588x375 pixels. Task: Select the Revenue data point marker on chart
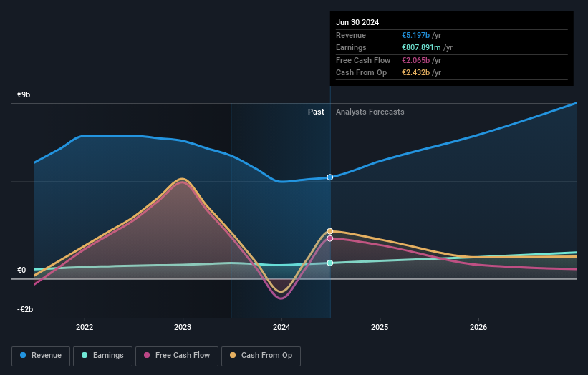click(330, 177)
